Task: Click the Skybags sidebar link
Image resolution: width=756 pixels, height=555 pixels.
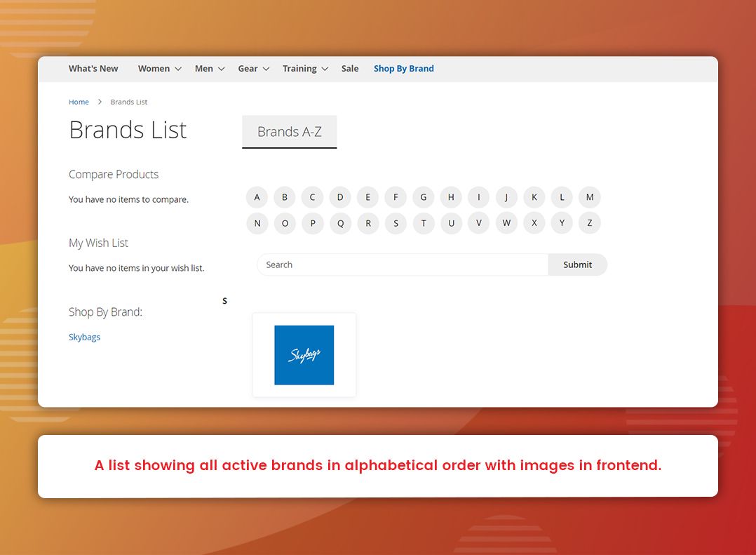Action: point(84,337)
